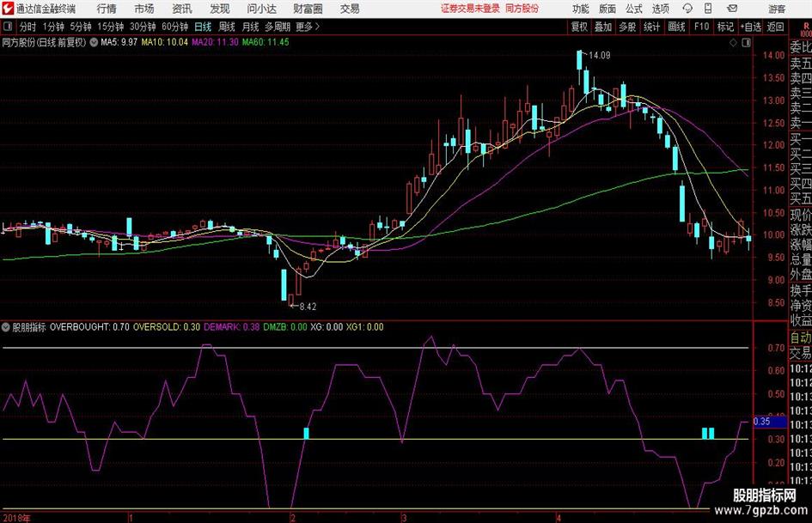Toggle the side panel icon near diamond
This screenshot has height=523, width=812.
[746, 43]
